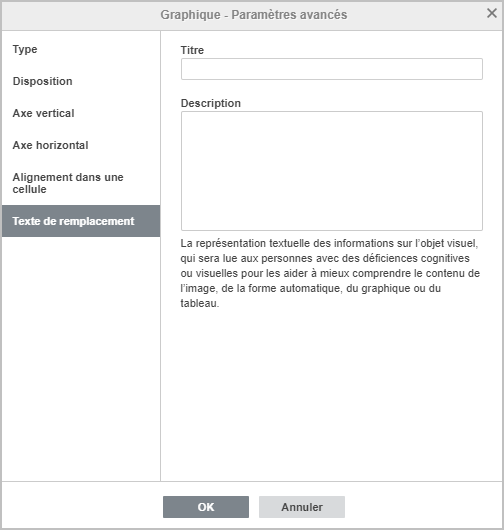Click the right end of the Titre box
The image size is (504, 530).
473,69
